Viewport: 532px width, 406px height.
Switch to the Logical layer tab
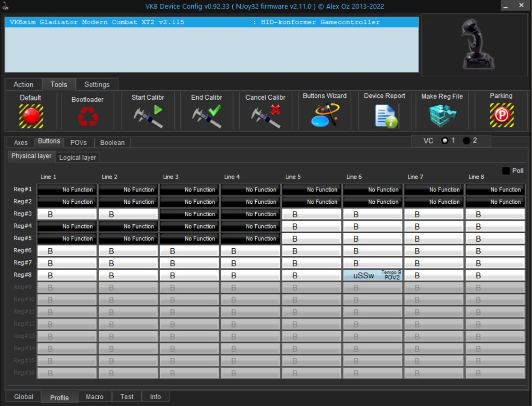[x=78, y=157]
